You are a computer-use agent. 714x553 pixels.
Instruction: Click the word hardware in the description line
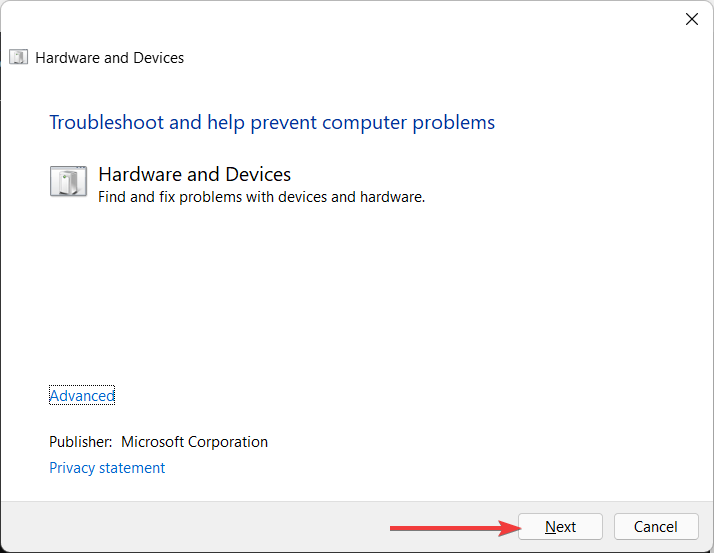[x=393, y=197]
